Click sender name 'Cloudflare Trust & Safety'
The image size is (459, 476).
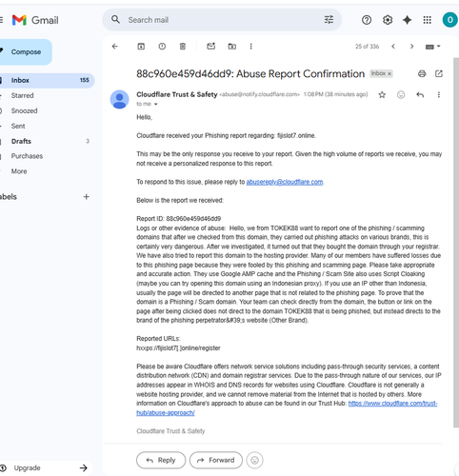click(x=177, y=94)
